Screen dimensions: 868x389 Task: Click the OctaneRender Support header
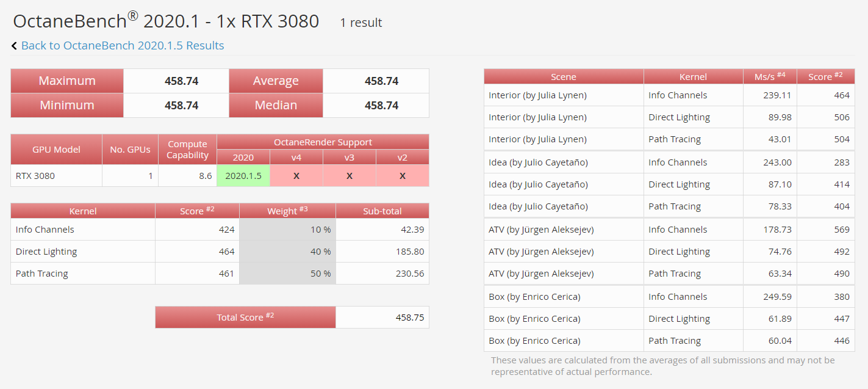(x=323, y=142)
